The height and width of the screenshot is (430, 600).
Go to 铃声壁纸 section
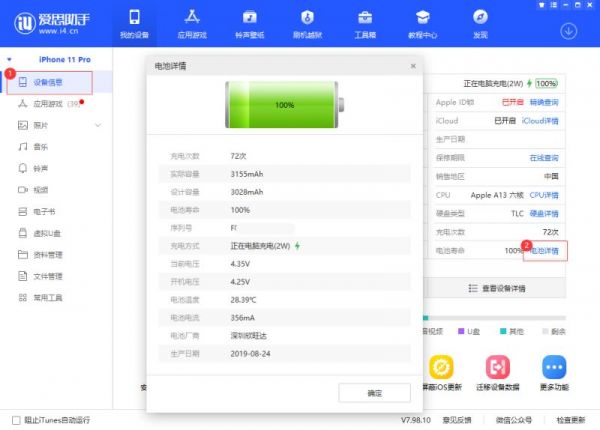tap(249, 24)
